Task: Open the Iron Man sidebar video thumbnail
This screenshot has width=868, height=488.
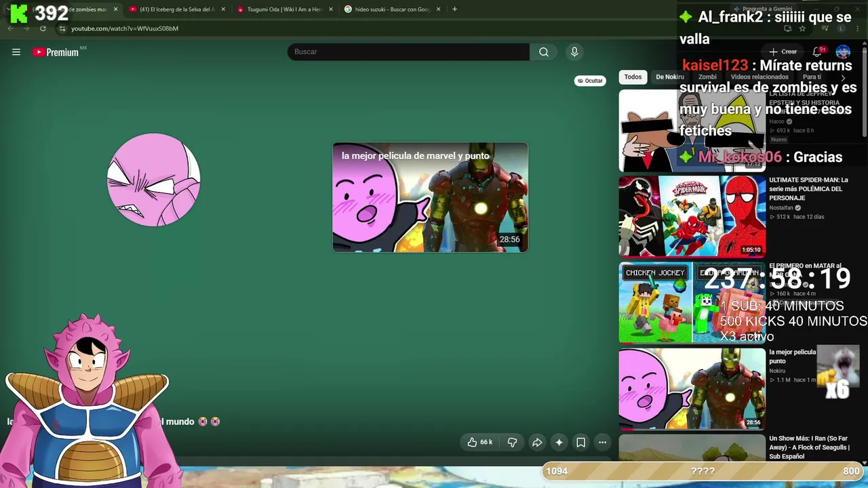Action: (692, 389)
